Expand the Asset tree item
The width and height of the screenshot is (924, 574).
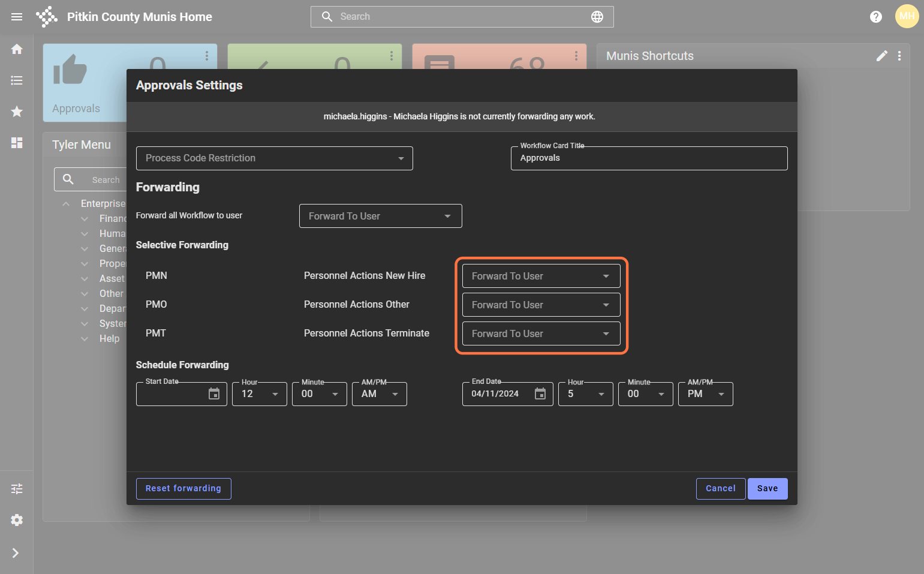click(85, 279)
